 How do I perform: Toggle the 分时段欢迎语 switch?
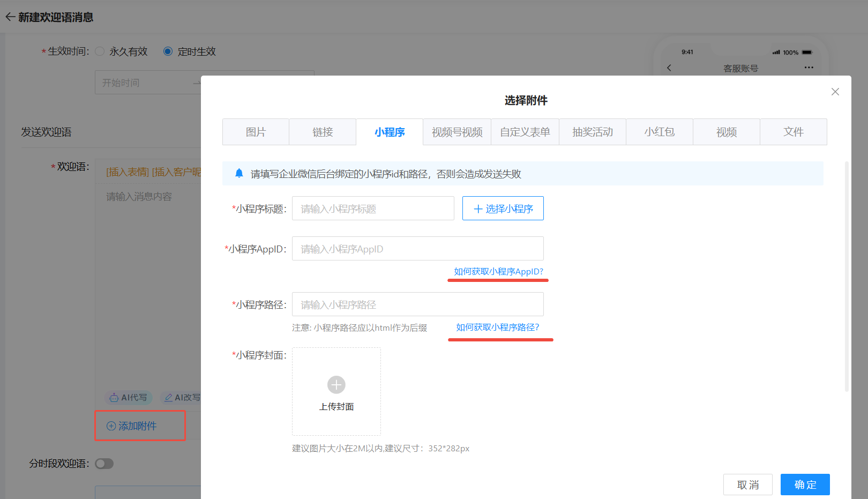coord(104,464)
